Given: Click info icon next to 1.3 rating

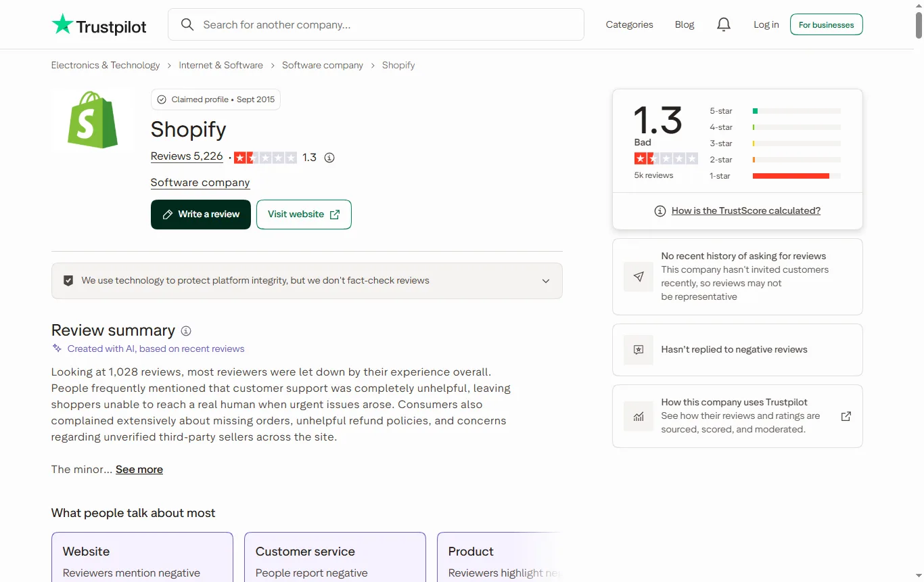Looking at the screenshot, I should click(x=329, y=158).
